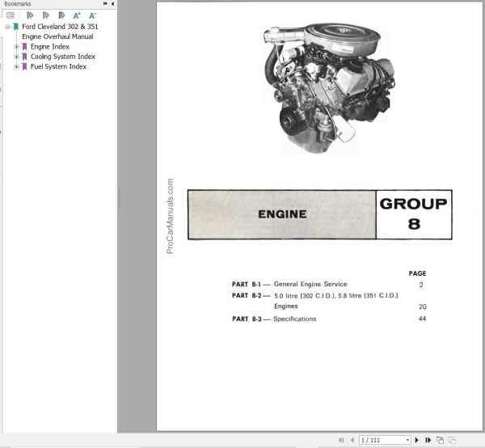
Task: Click the page number '20' for Engines
Action: pyautogui.click(x=422, y=306)
